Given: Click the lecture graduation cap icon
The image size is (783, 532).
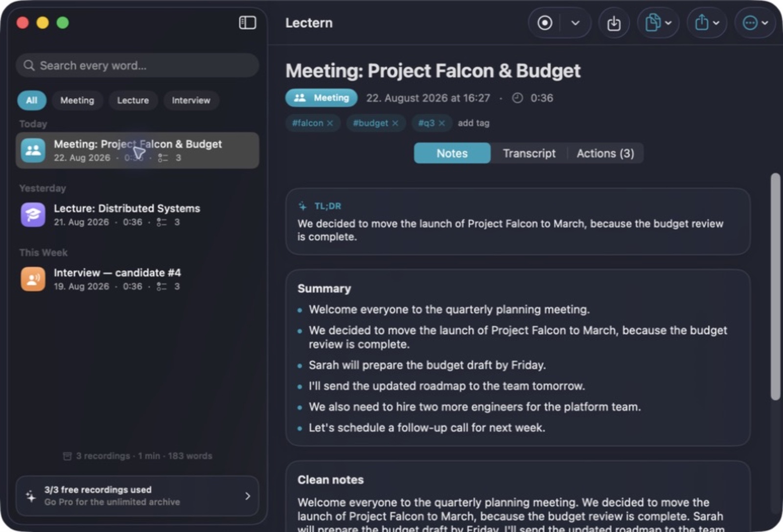Looking at the screenshot, I should click(33, 215).
